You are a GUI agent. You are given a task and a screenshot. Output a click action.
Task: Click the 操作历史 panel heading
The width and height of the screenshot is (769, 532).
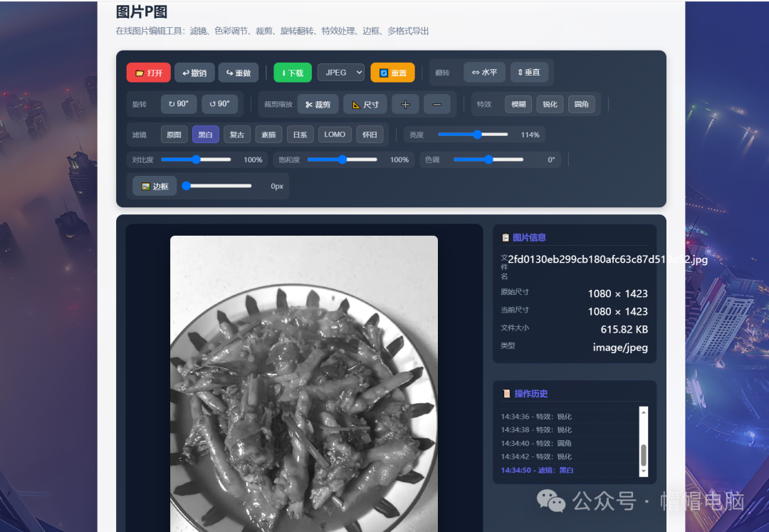coord(525,393)
